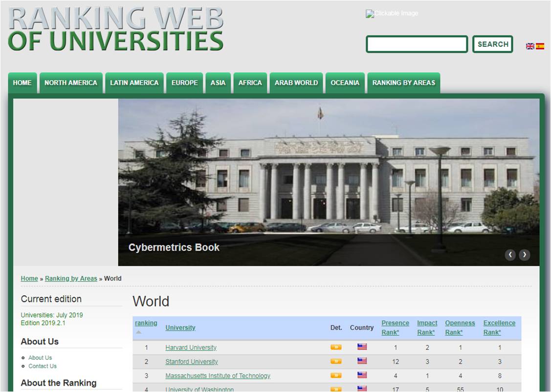Open details icon for Harvard University
551x392 pixels.
click(x=336, y=348)
